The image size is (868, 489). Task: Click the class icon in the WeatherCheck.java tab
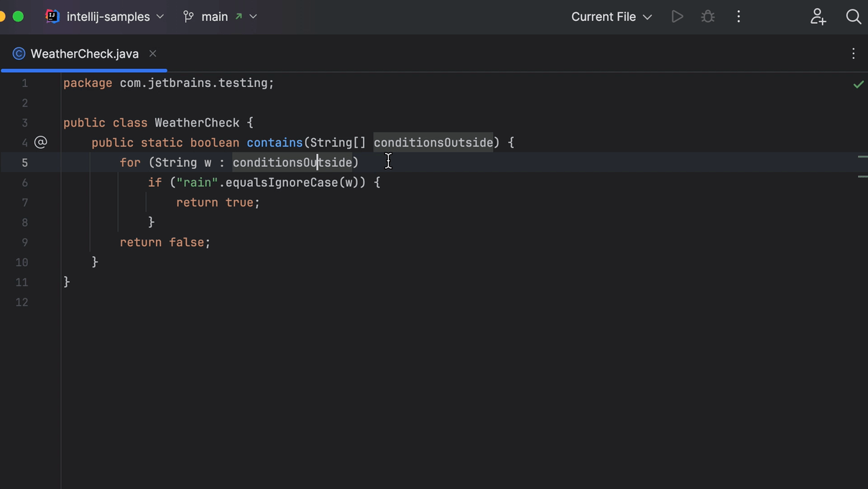[x=19, y=53]
